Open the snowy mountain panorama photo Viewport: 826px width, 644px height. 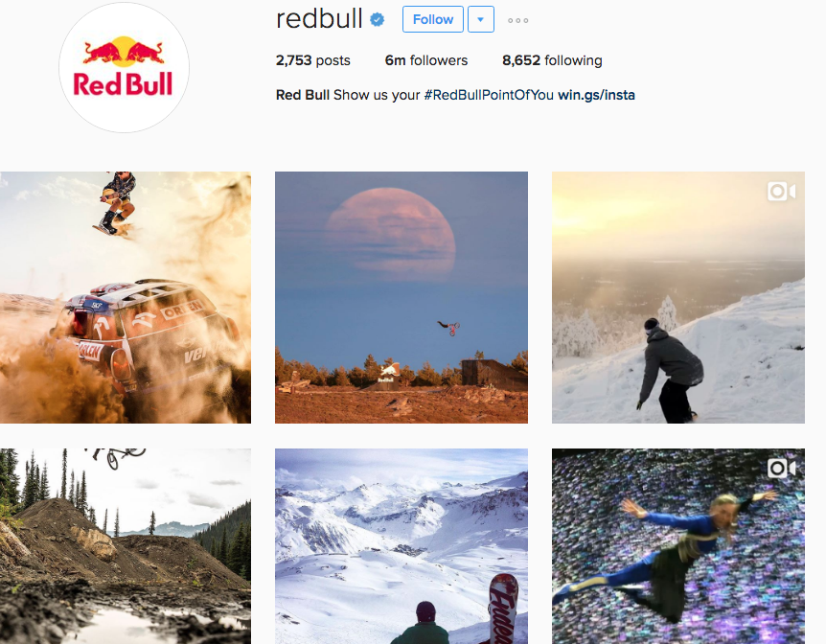coord(402,546)
